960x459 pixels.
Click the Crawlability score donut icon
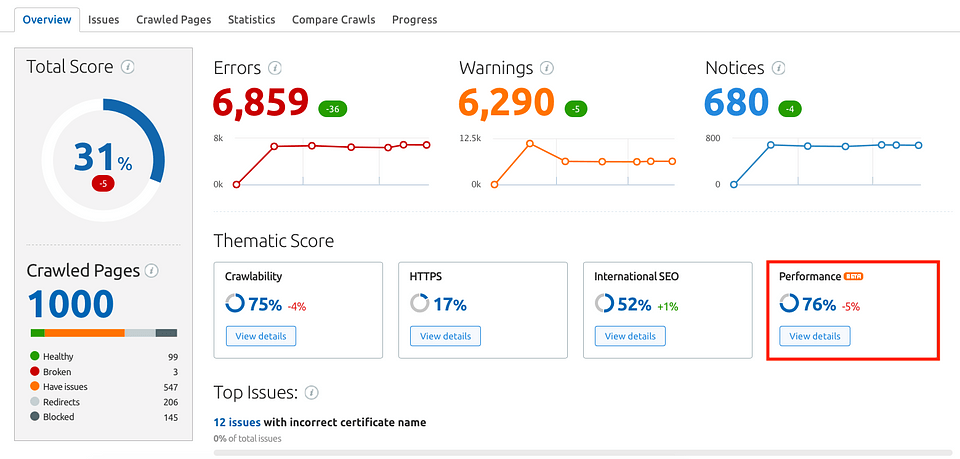pos(234,304)
